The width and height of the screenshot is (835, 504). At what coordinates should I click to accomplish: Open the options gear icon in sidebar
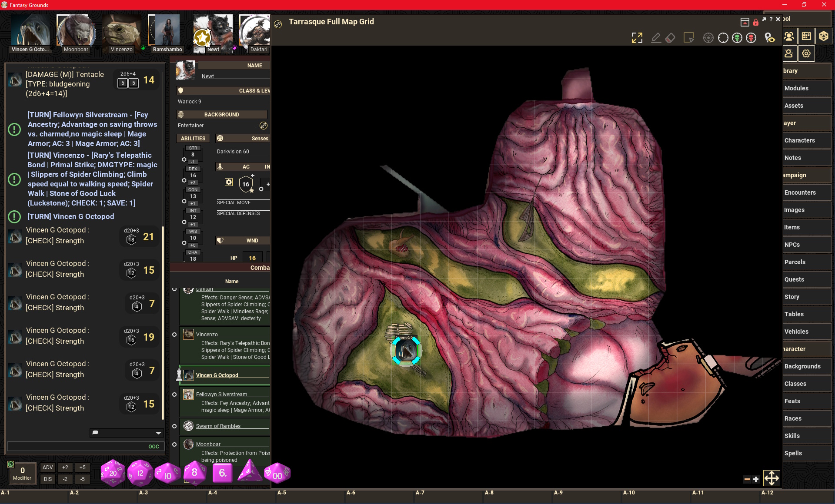click(x=806, y=53)
